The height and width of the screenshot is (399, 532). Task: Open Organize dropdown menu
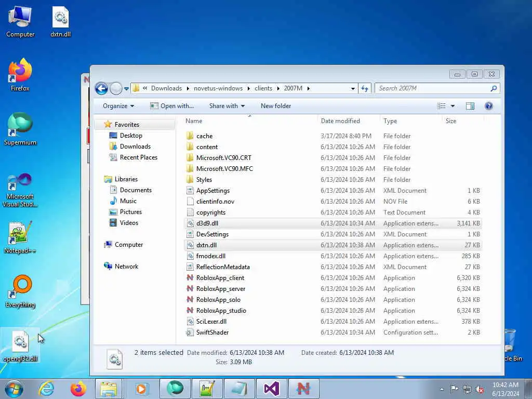coord(118,106)
